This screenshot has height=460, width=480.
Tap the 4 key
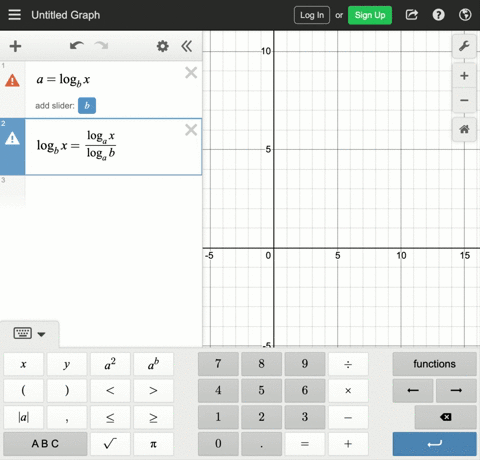(218, 390)
